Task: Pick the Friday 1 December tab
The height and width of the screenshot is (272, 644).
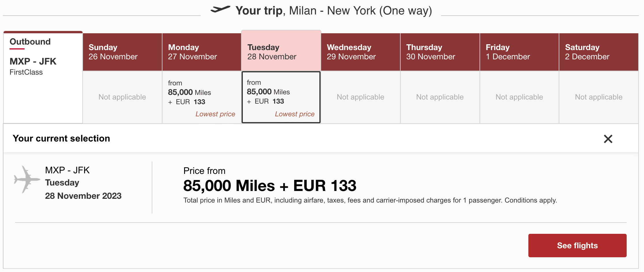Action: (x=519, y=52)
